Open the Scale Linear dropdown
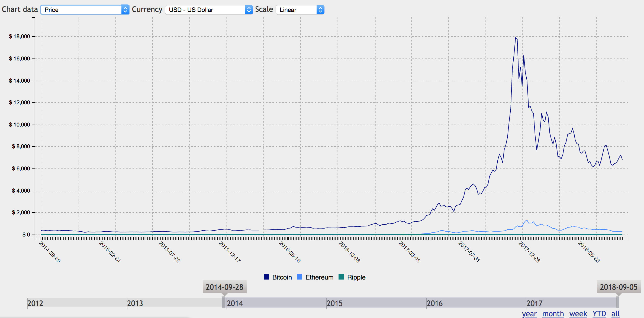644x318 pixels. 300,10
